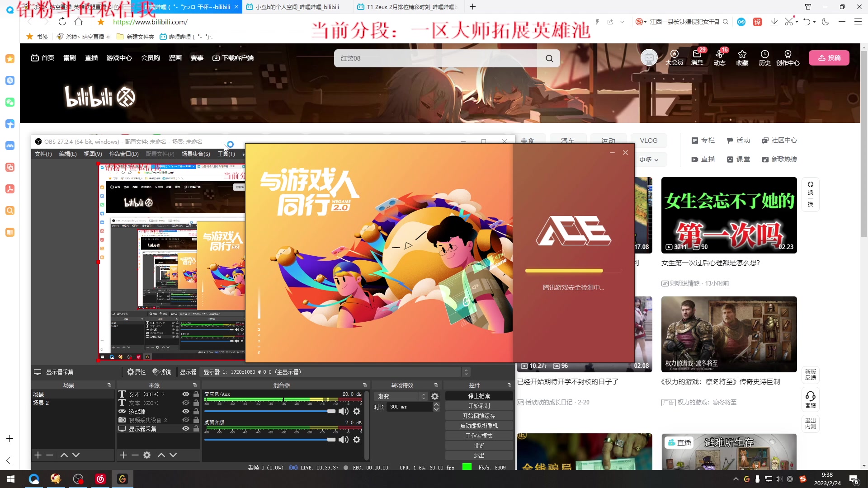Move OBS scene down in list
Screen dimensions: 868x488
[76, 455]
